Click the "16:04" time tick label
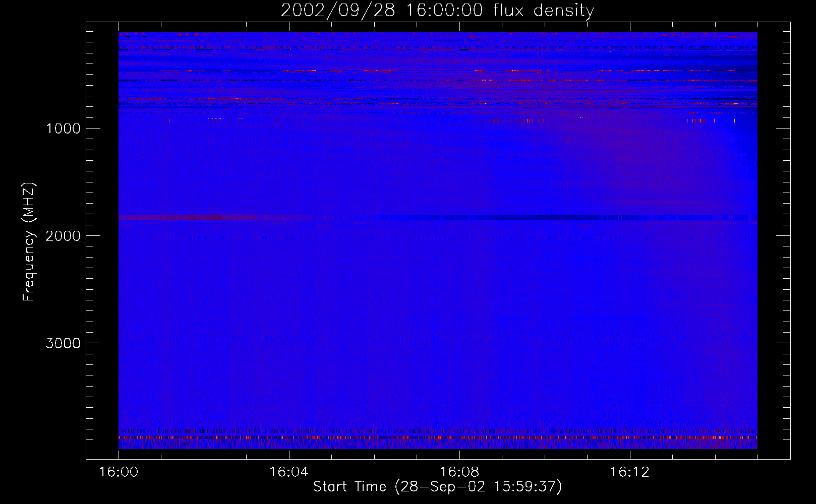 tap(288, 472)
